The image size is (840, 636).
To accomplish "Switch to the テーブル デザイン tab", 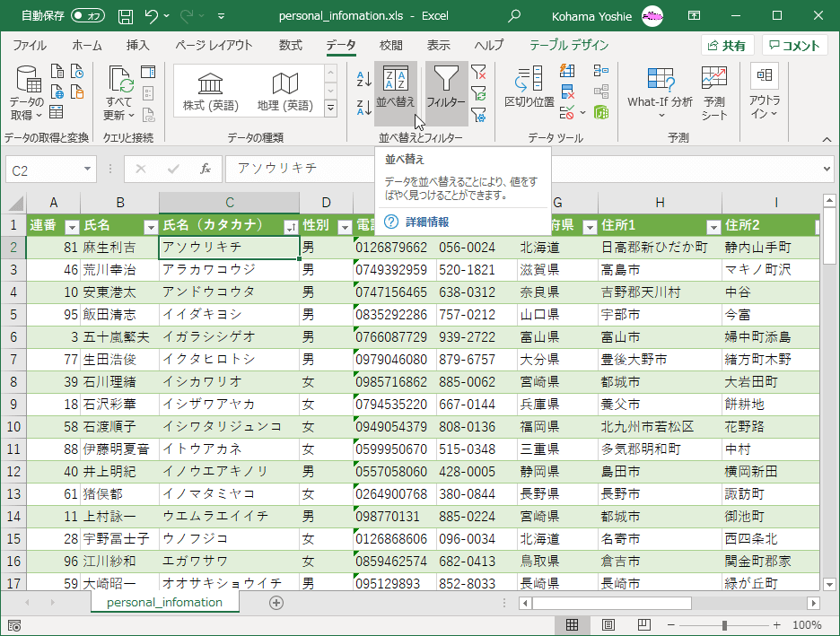I will coord(569,46).
